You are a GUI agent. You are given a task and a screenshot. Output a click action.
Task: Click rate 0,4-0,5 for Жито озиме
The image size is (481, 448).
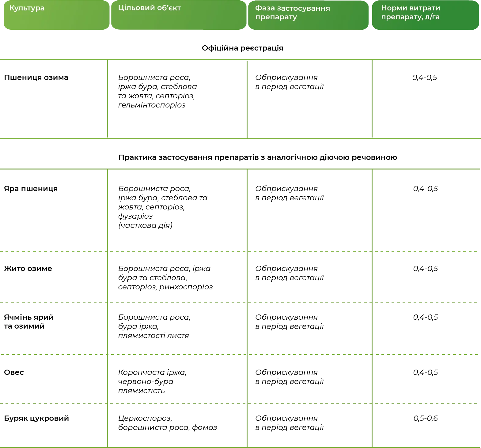coord(426,269)
